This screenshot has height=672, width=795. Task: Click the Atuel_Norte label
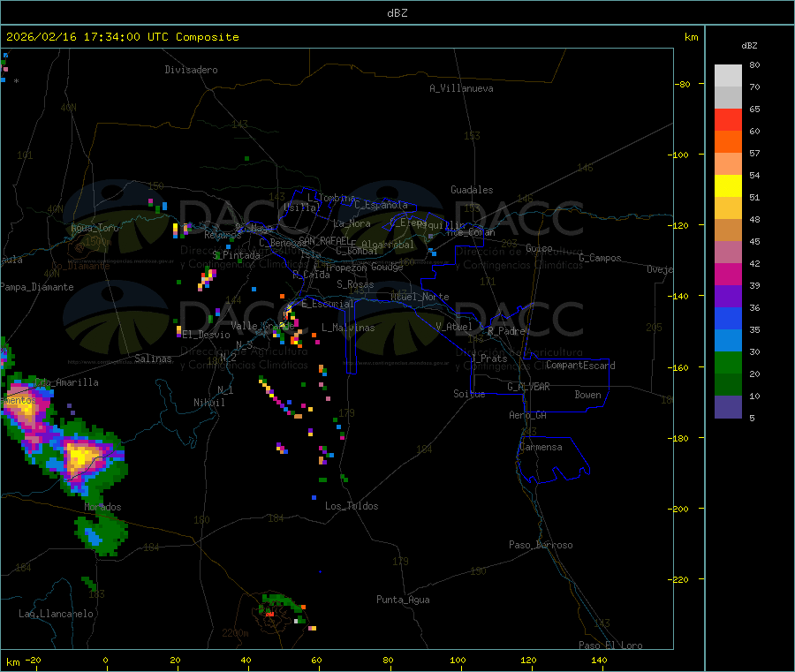pos(420,297)
